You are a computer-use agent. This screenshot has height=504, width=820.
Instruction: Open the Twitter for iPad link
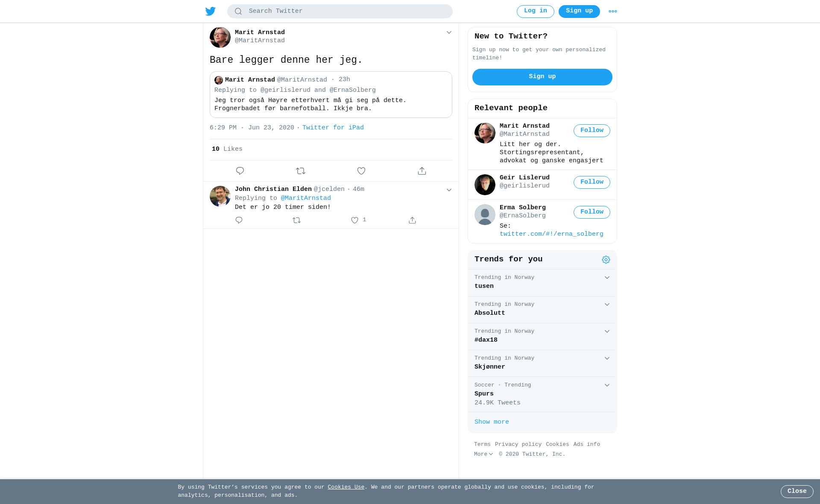click(333, 128)
